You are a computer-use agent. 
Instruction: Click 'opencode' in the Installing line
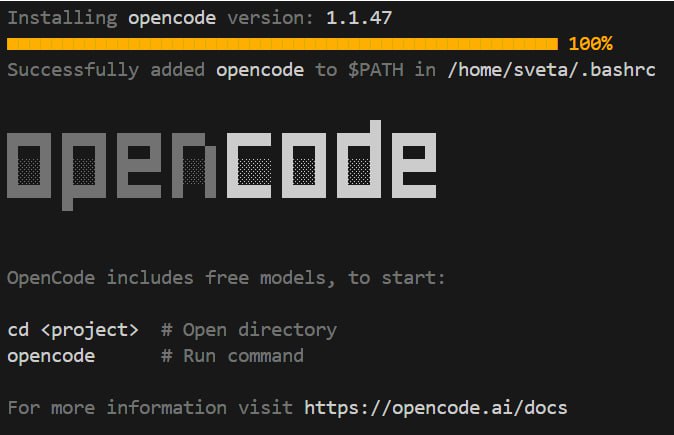(x=172, y=18)
